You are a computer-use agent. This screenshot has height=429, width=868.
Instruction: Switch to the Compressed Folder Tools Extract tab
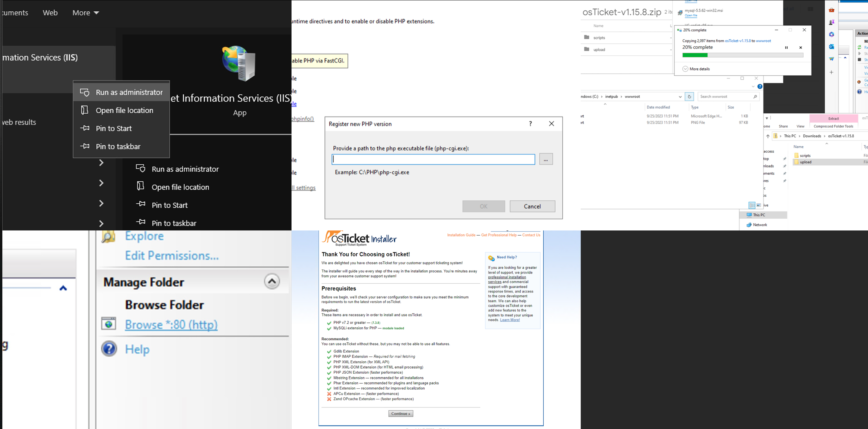tap(833, 118)
